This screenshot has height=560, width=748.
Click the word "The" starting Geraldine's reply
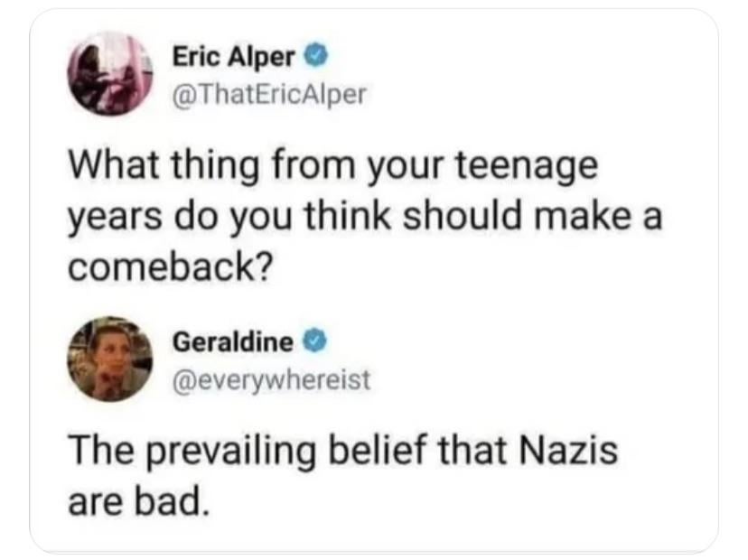tap(102, 451)
